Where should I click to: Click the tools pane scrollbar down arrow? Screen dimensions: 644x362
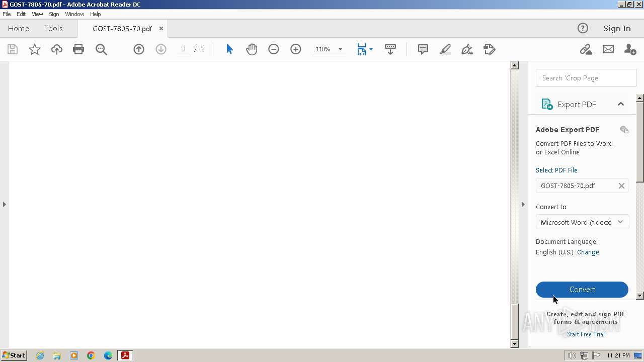[640, 296]
